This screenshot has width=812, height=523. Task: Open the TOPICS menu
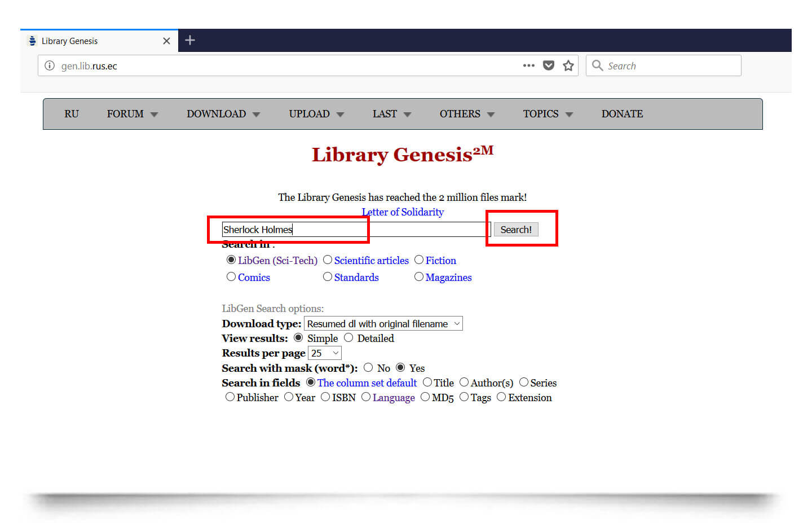541,114
